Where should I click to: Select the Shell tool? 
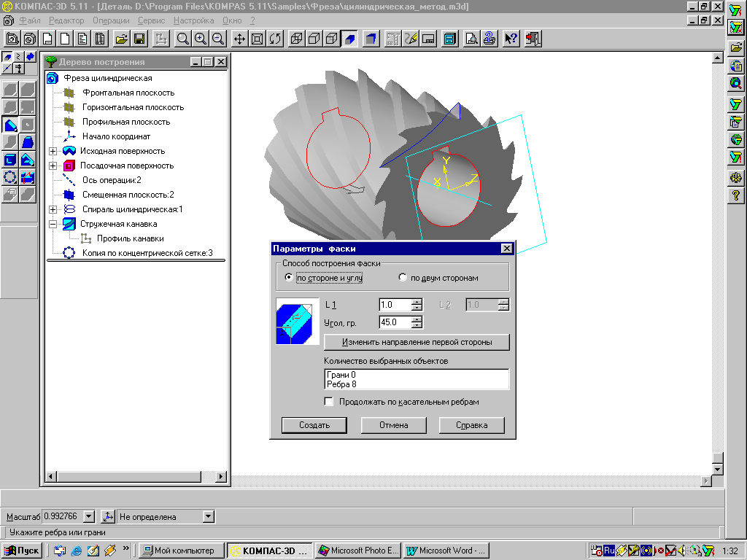click(10, 160)
